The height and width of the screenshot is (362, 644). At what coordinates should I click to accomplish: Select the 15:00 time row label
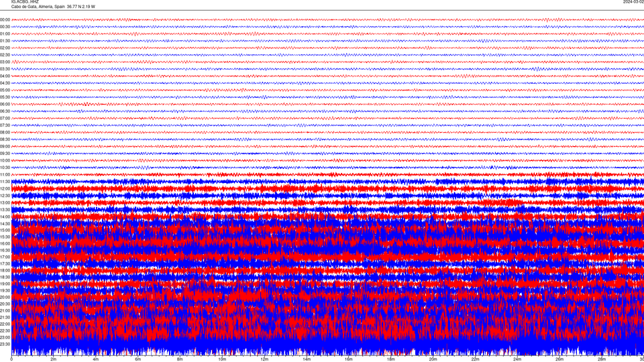(5, 230)
